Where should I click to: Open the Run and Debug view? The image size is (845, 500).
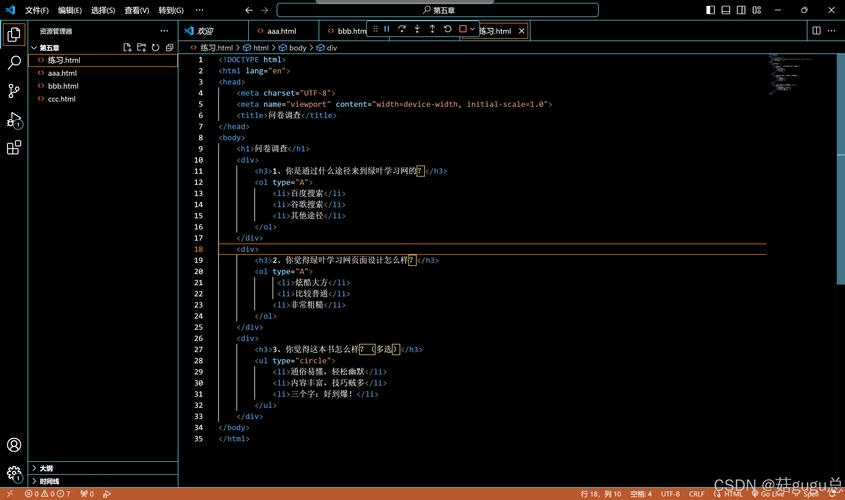[x=14, y=120]
